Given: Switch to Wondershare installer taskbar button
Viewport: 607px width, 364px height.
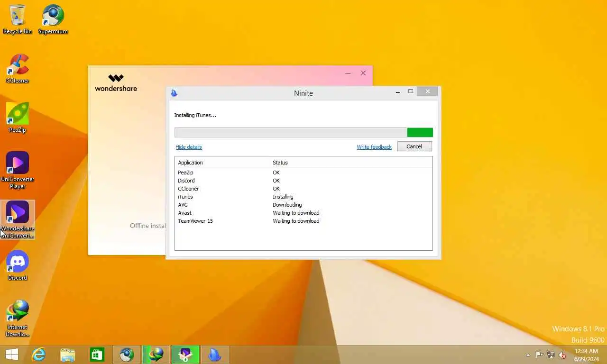Looking at the screenshot, I should (x=185, y=355).
